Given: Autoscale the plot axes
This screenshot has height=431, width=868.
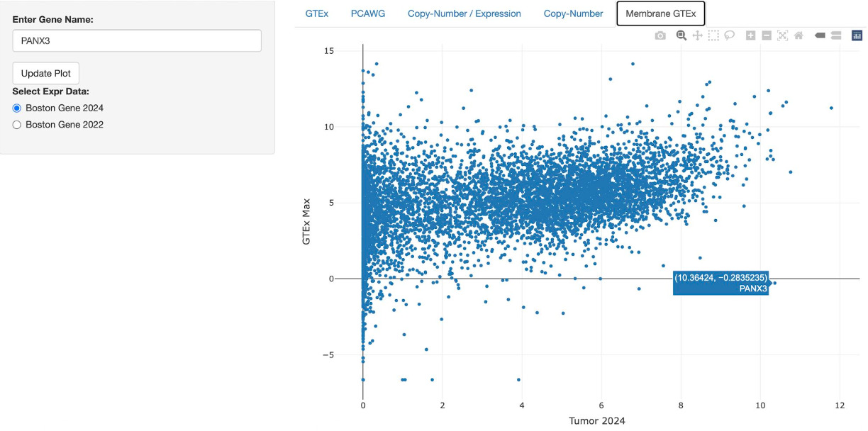Looking at the screenshot, I should tap(782, 35).
